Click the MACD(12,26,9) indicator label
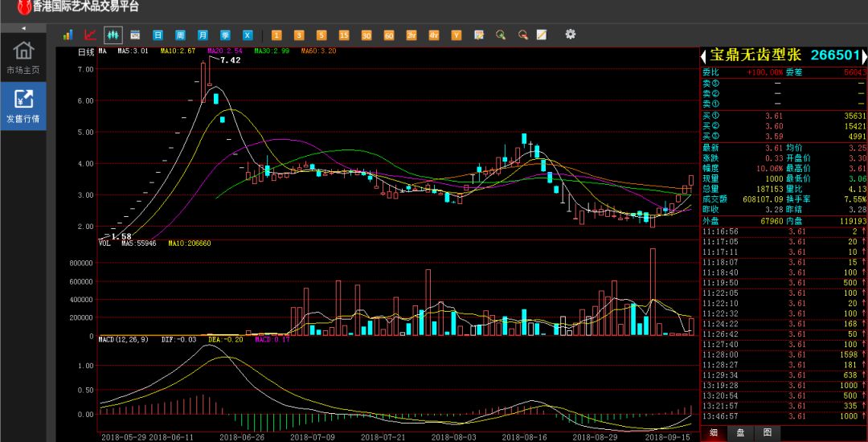The image size is (868, 442). point(125,339)
